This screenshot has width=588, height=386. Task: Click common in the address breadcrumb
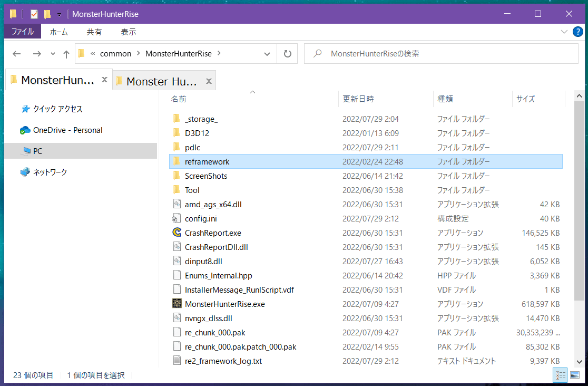[115, 54]
